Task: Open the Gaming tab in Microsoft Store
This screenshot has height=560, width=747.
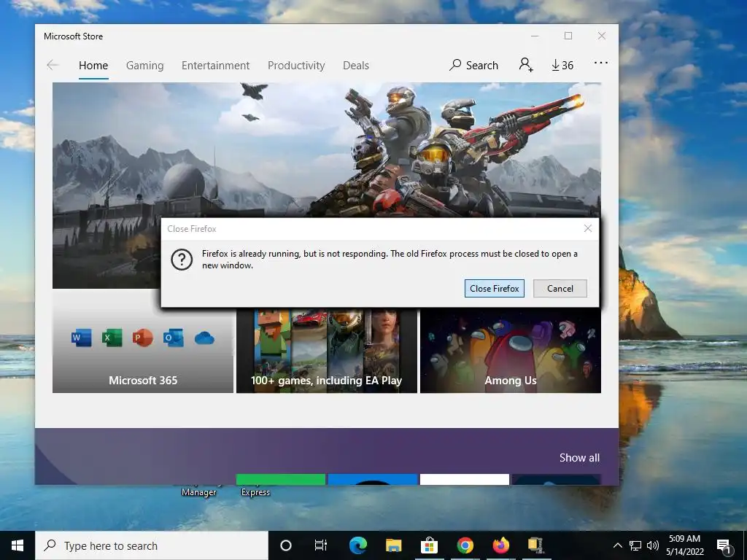Action: pyautogui.click(x=145, y=65)
